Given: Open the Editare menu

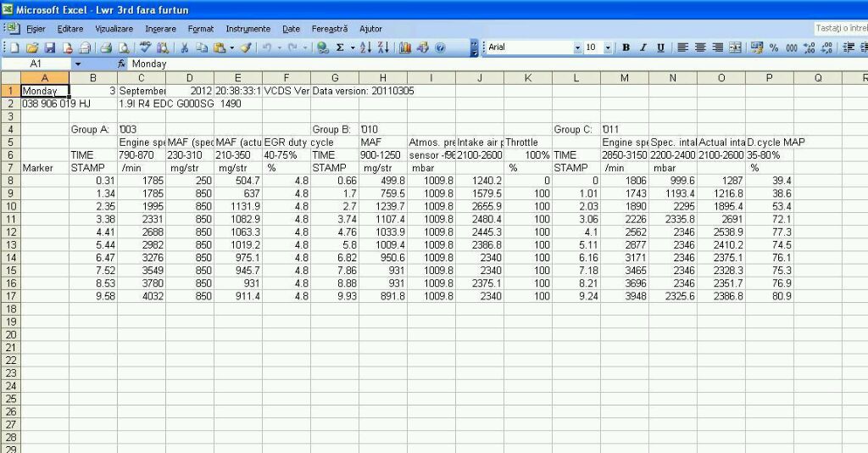Looking at the screenshot, I should 70,29.
